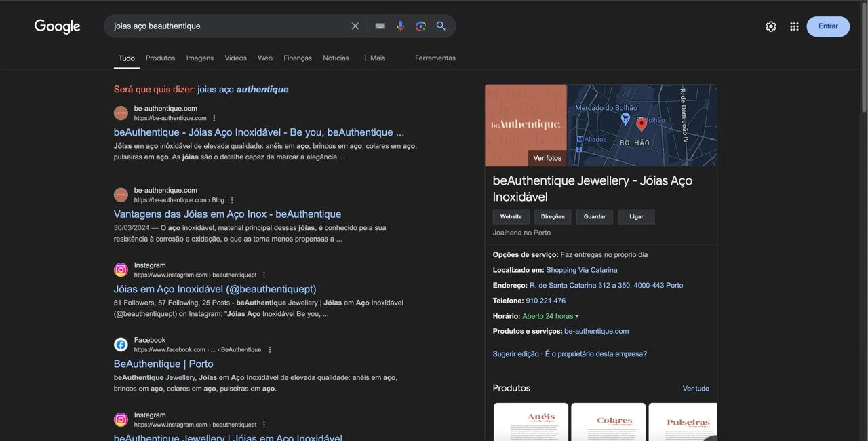The width and height of the screenshot is (868, 441).
Task: Open three-dot menu beside first be-authentique.com result
Action: pyautogui.click(x=214, y=118)
